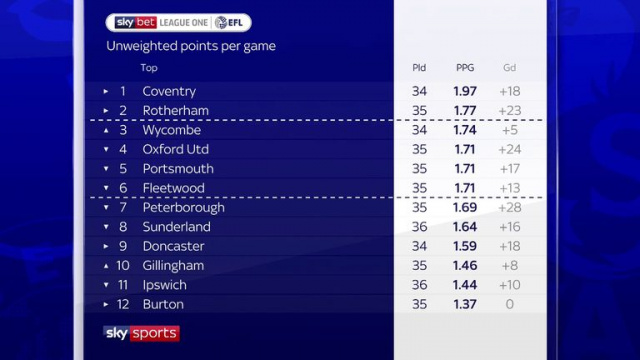The width and height of the screenshot is (640, 360).
Task: Click the down arrow beside Oxford Utd
Action: click(106, 149)
